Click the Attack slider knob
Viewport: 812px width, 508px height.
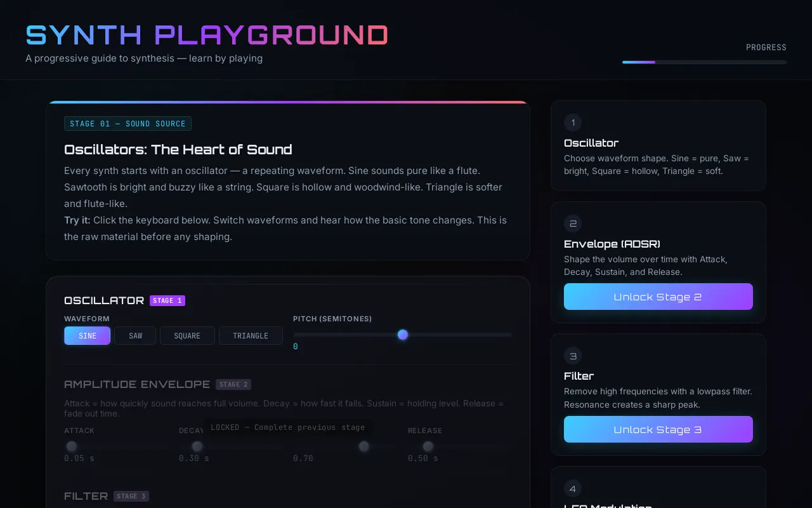tap(72, 446)
